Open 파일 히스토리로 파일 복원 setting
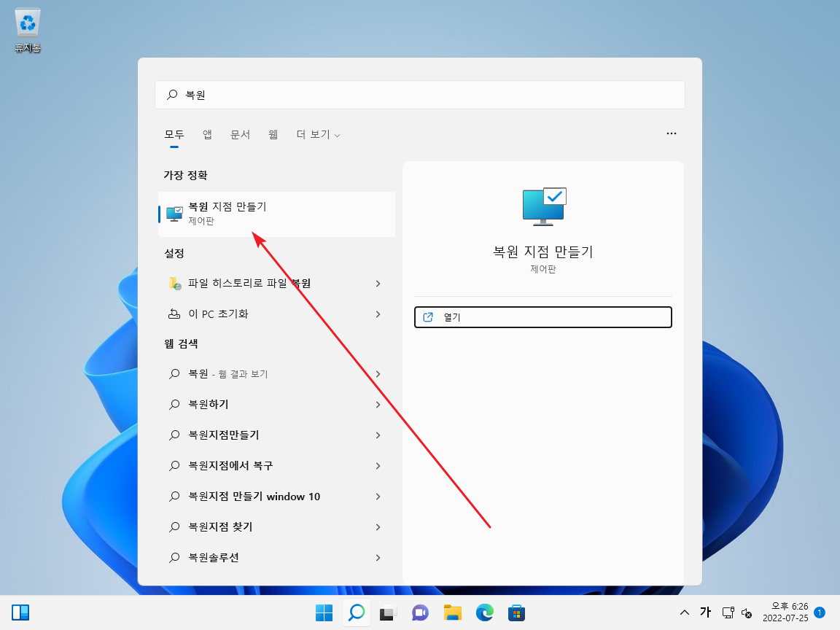This screenshot has width=840, height=630. [x=276, y=284]
